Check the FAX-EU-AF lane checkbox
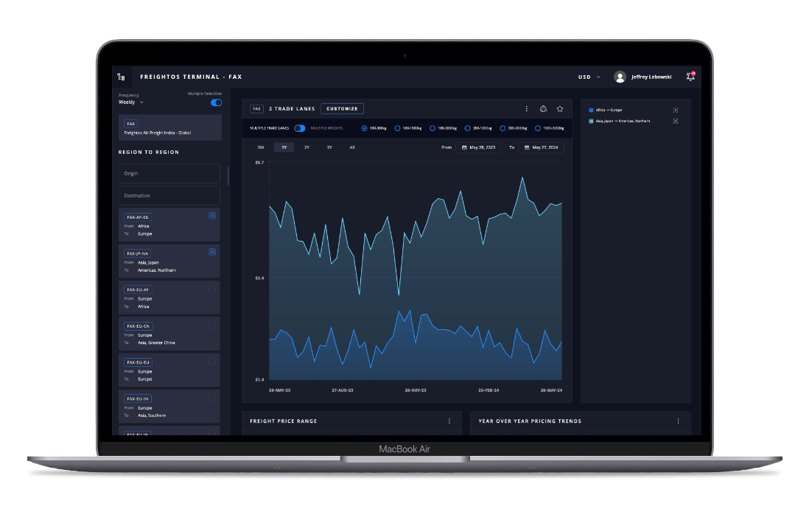This screenshot has height=520, width=812. click(x=212, y=289)
